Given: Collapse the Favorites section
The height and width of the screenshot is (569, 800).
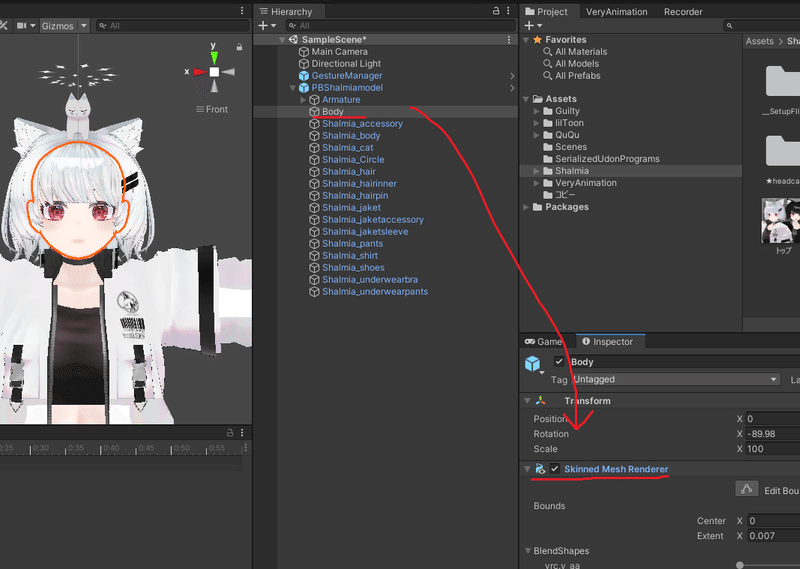Looking at the screenshot, I should 526,40.
